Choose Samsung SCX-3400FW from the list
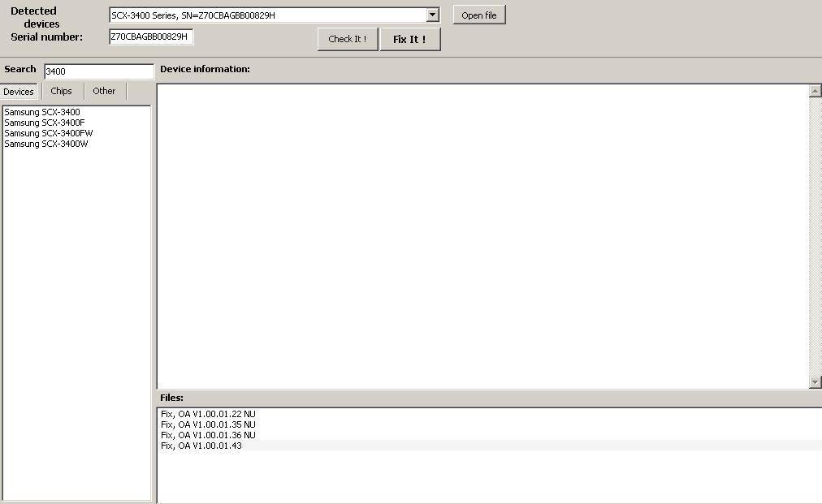 pyautogui.click(x=49, y=133)
